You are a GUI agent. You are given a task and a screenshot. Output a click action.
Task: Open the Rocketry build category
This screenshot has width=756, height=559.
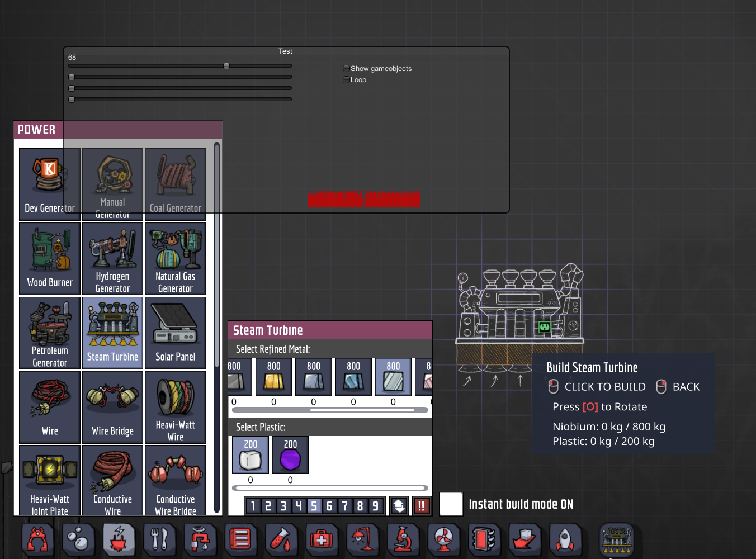pos(565,539)
